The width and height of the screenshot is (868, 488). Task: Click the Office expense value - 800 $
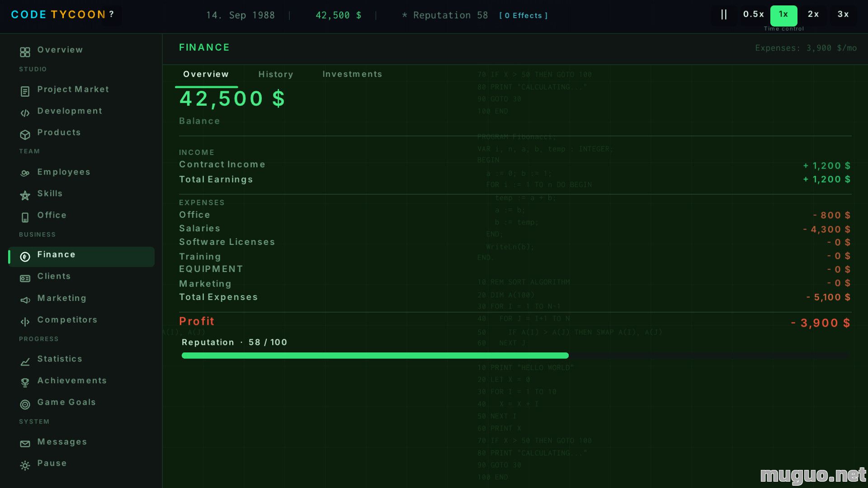tap(832, 216)
